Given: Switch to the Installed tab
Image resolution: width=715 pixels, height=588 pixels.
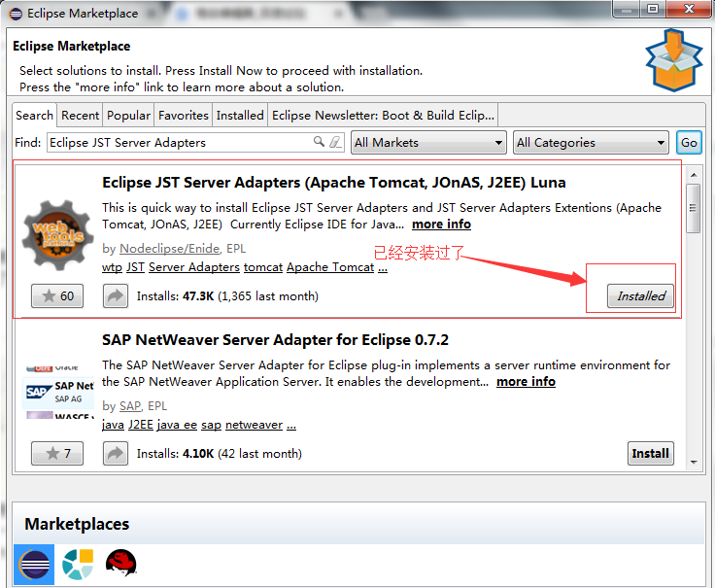Looking at the screenshot, I should click(240, 116).
